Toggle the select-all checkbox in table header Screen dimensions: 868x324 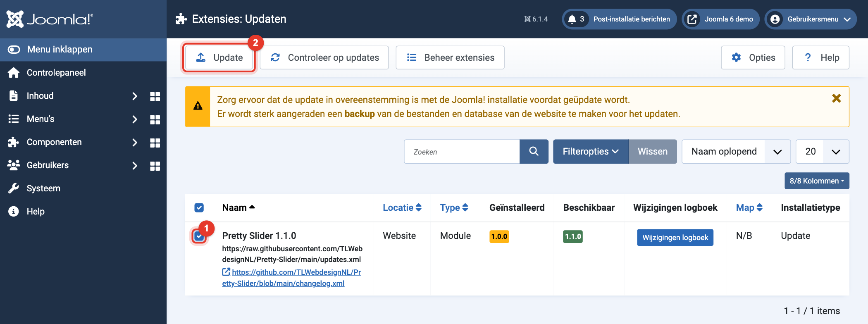coord(199,207)
